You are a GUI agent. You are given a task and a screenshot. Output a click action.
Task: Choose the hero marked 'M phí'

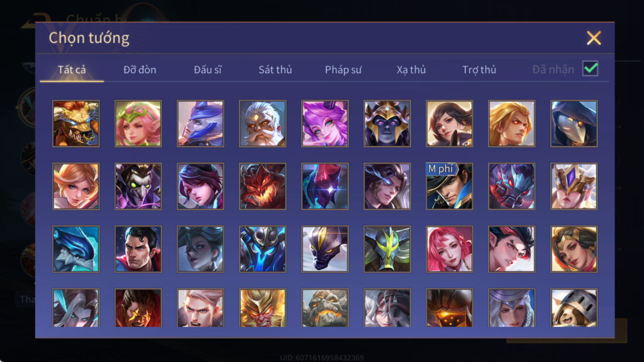pos(450,186)
